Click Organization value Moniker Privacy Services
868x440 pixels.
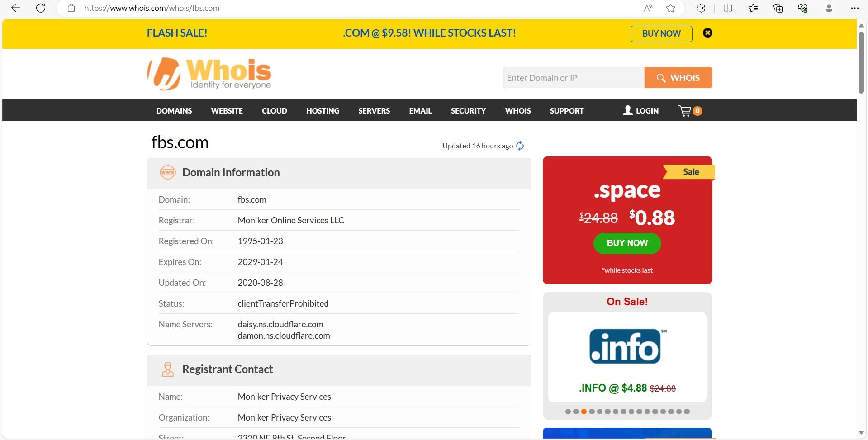[x=285, y=417]
